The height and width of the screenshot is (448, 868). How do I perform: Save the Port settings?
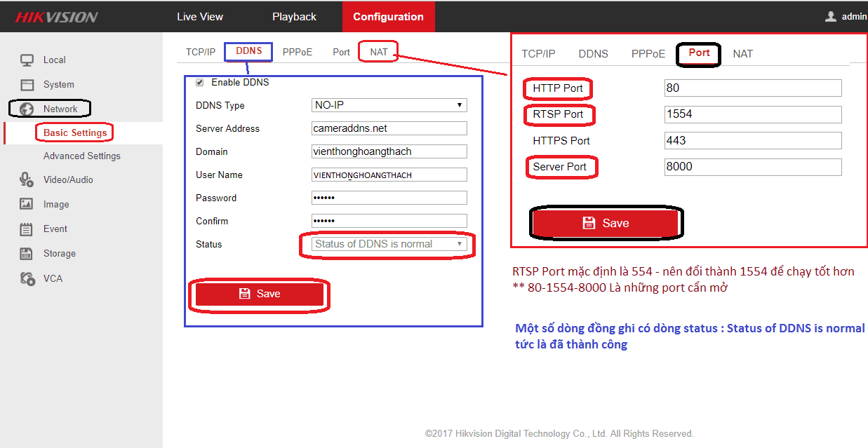coord(606,223)
